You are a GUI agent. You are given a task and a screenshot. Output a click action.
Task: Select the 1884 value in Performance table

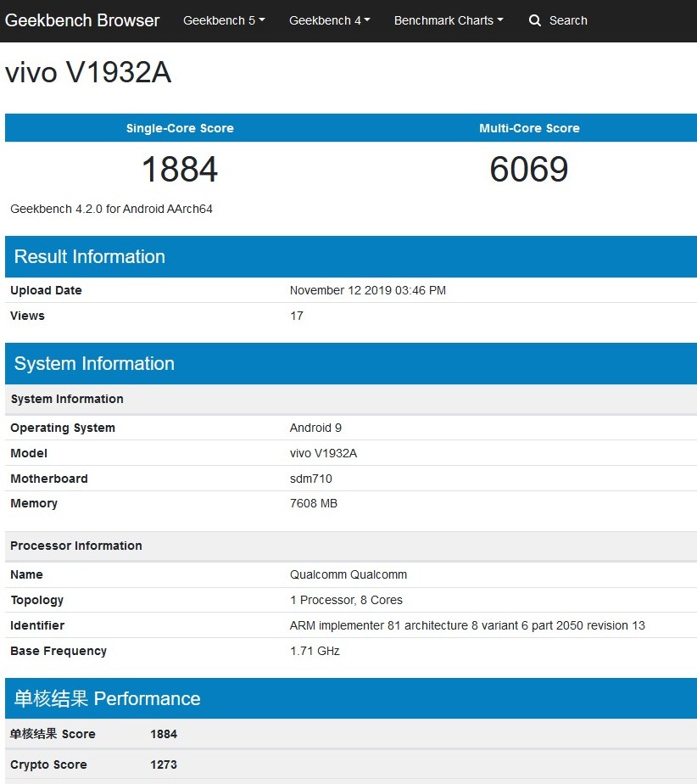[x=164, y=735]
